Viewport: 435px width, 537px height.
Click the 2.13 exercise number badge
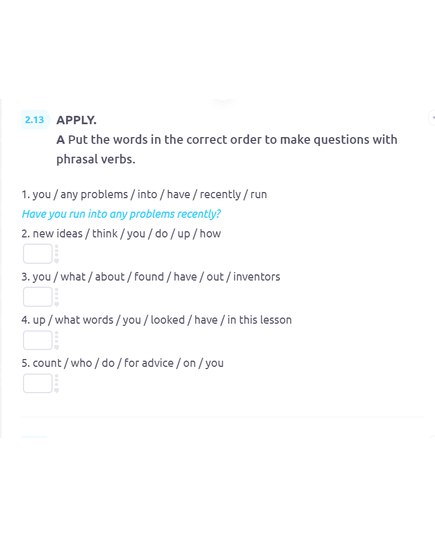pos(35,120)
